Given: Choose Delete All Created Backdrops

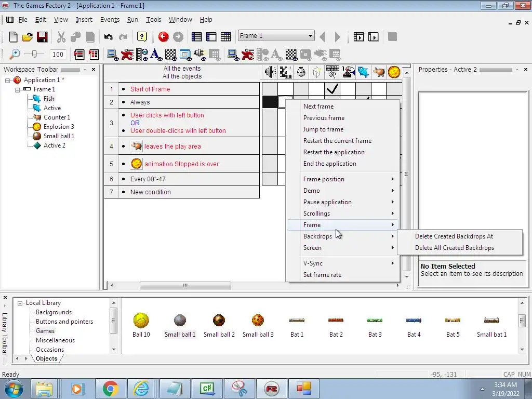Looking at the screenshot, I should tap(460, 248).
